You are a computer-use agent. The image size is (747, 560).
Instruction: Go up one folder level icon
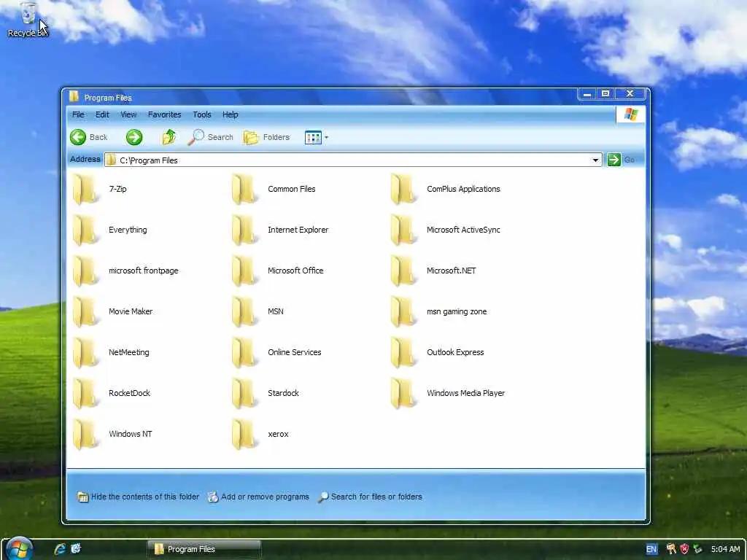coord(169,137)
